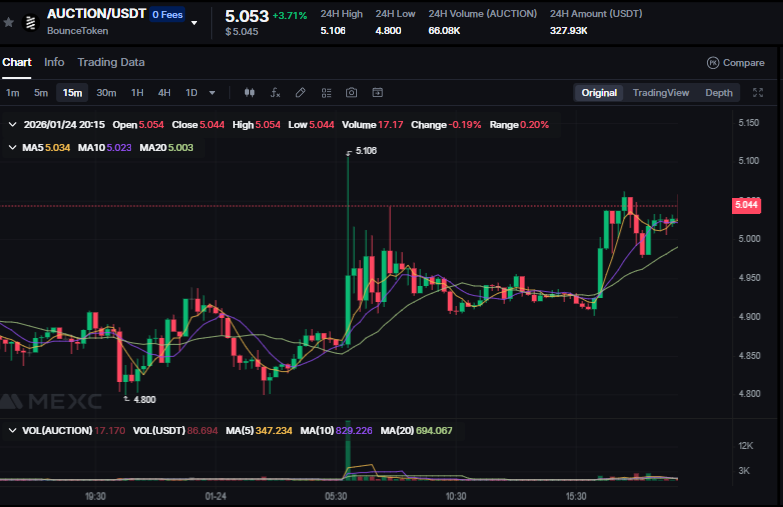Click the MA20 5.003 legend value
This screenshot has width=783, height=507.
166,148
